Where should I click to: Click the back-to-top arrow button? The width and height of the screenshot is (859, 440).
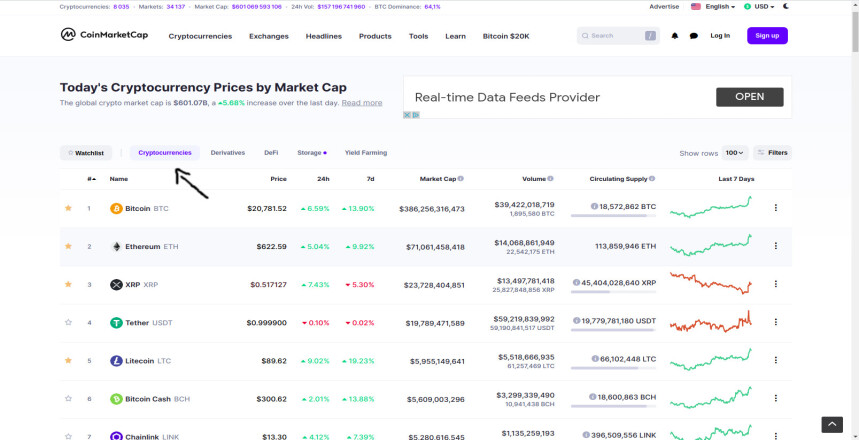832,425
